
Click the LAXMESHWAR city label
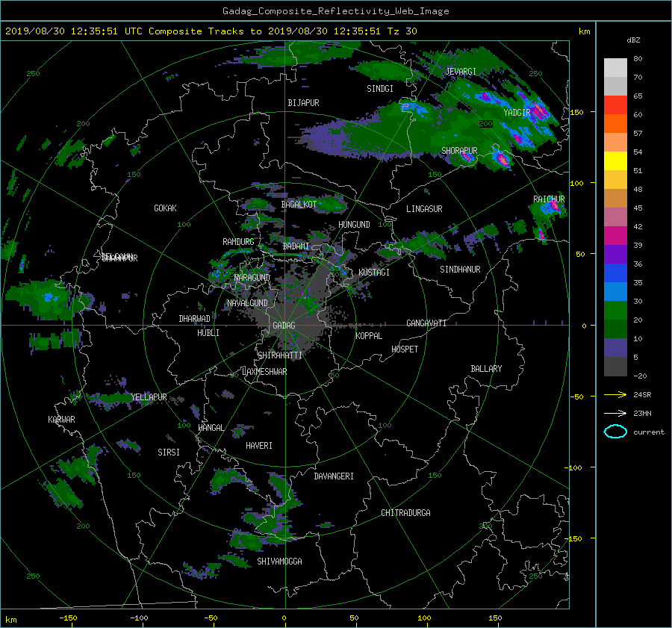264,372
